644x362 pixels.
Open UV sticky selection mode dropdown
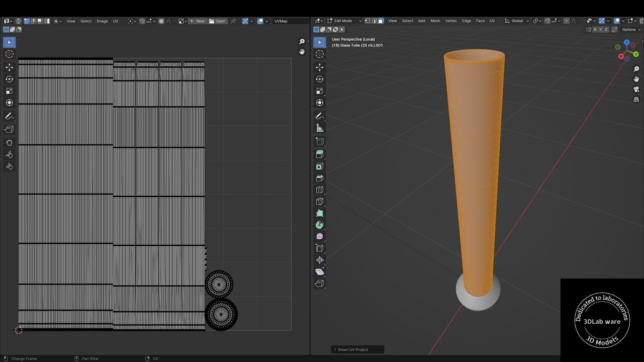click(x=58, y=21)
